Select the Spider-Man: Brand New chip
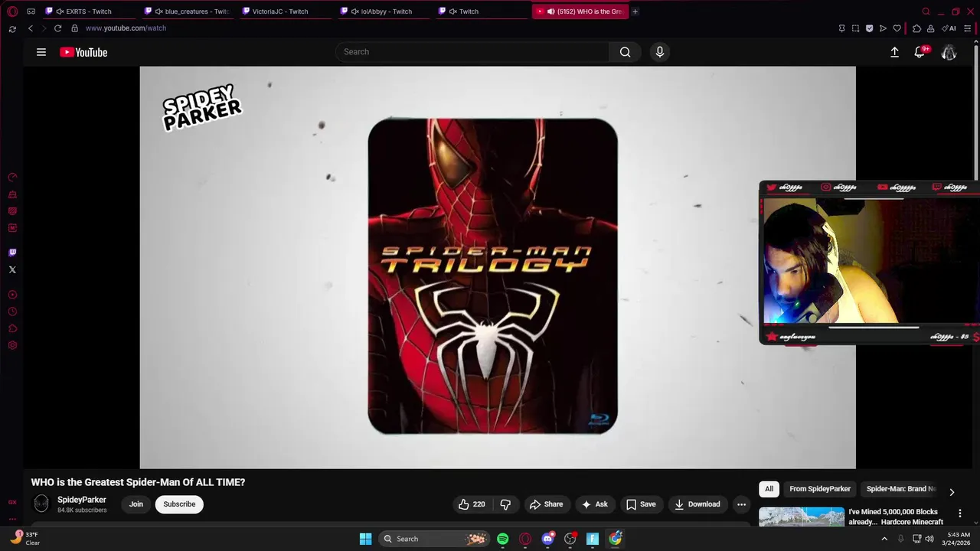 point(901,489)
